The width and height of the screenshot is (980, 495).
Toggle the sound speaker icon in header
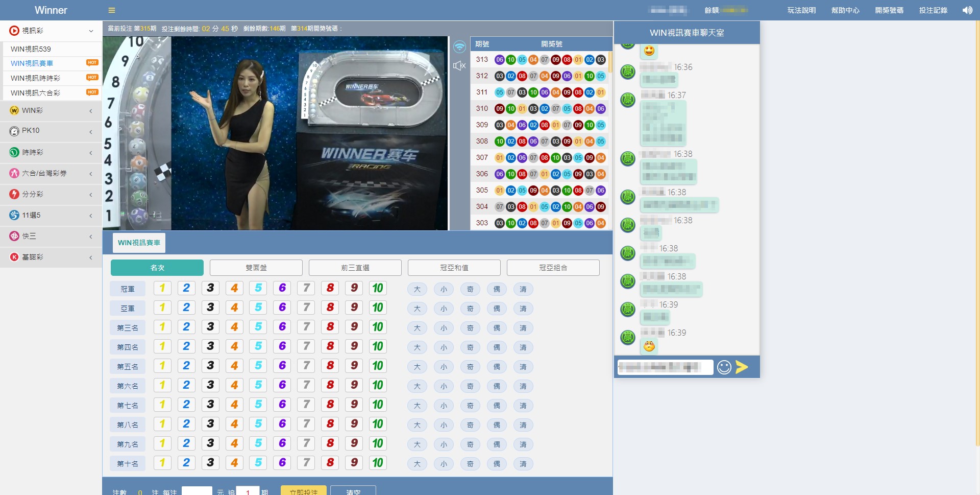pyautogui.click(x=967, y=10)
